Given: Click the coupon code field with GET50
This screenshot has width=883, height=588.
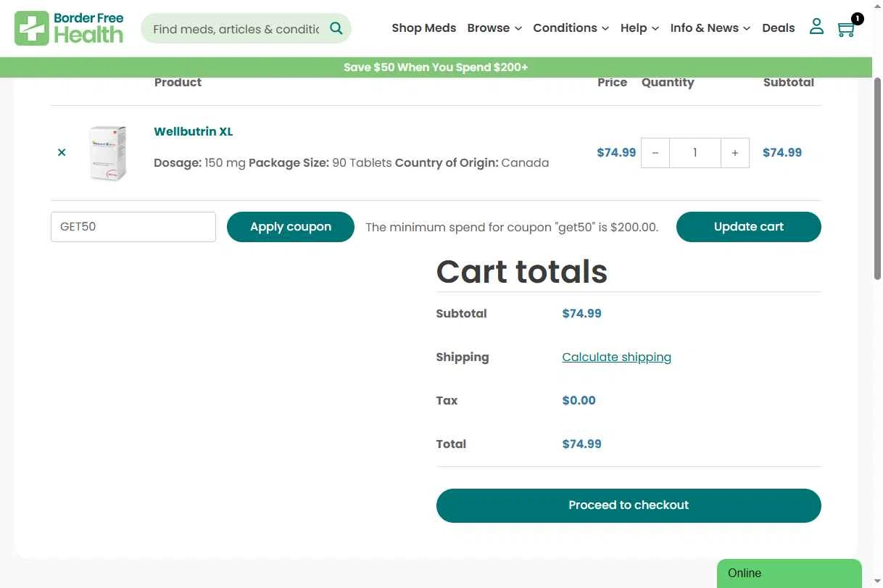Looking at the screenshot, I should (133, 227).
